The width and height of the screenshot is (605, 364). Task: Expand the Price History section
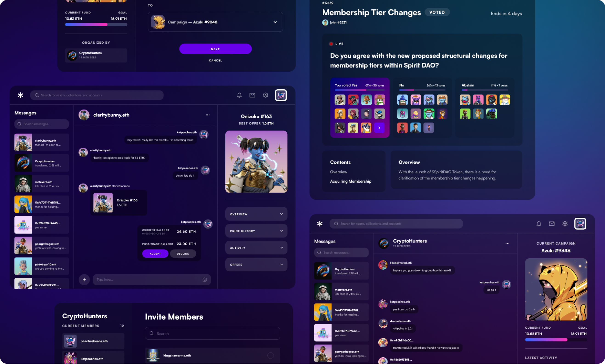coord(256,231)
